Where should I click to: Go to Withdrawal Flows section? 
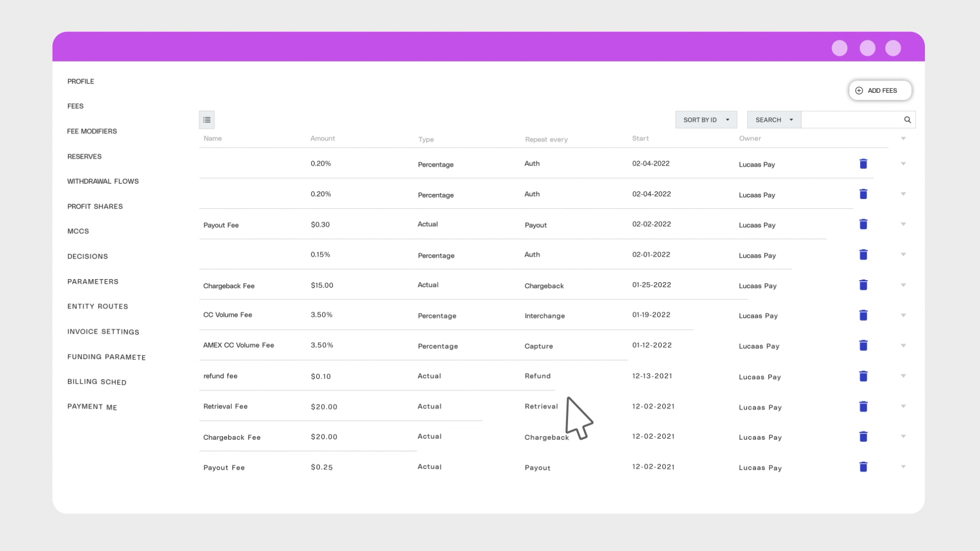(103, 181)
